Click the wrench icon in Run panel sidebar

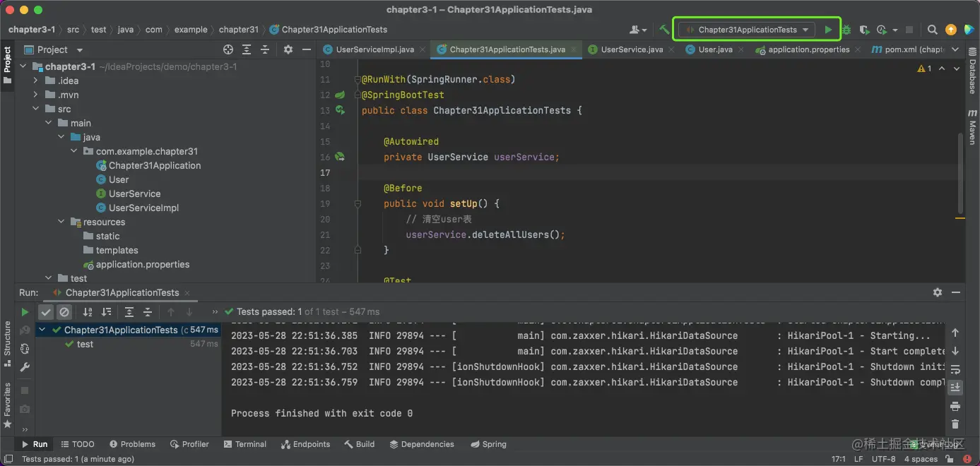click(25, 367)
